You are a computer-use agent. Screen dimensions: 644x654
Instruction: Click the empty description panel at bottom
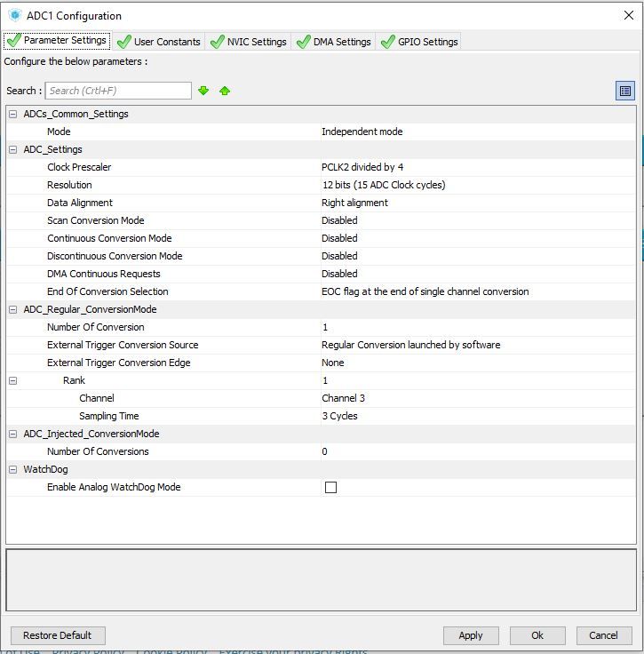tap(321, 580)
